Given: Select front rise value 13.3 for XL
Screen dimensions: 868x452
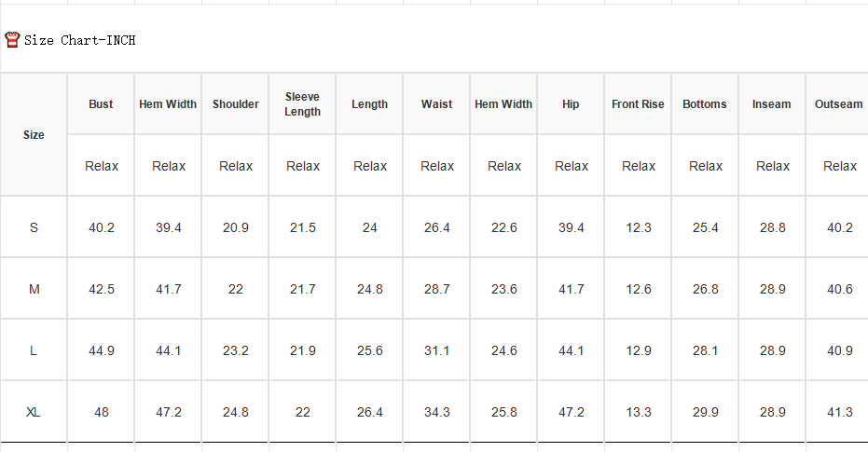Looking at the screenshot, I should pyautogui.click(x=639, y=412).
